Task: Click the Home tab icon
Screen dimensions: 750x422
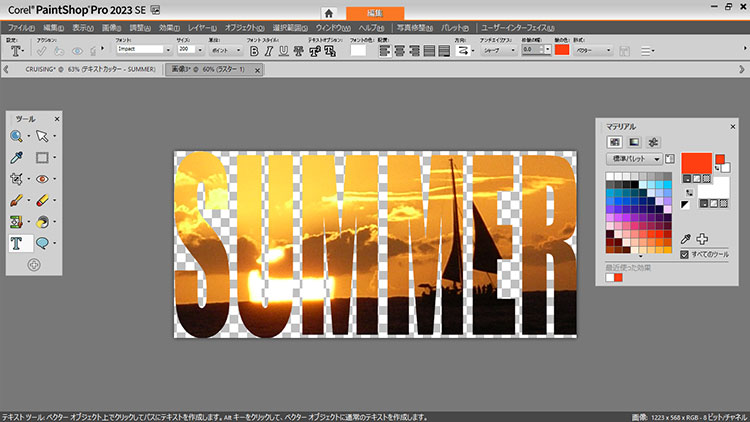Action: (x=328, y=12)
